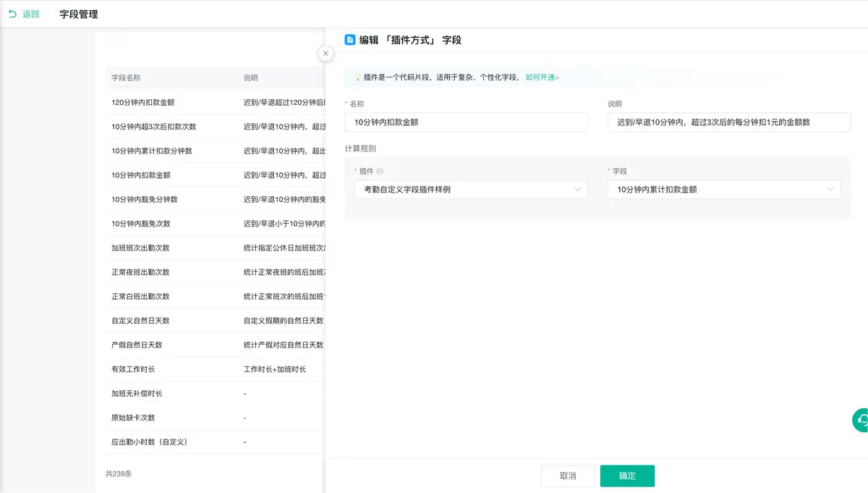
Task: Open the customer service headset icon
Action: click(861, 420)
